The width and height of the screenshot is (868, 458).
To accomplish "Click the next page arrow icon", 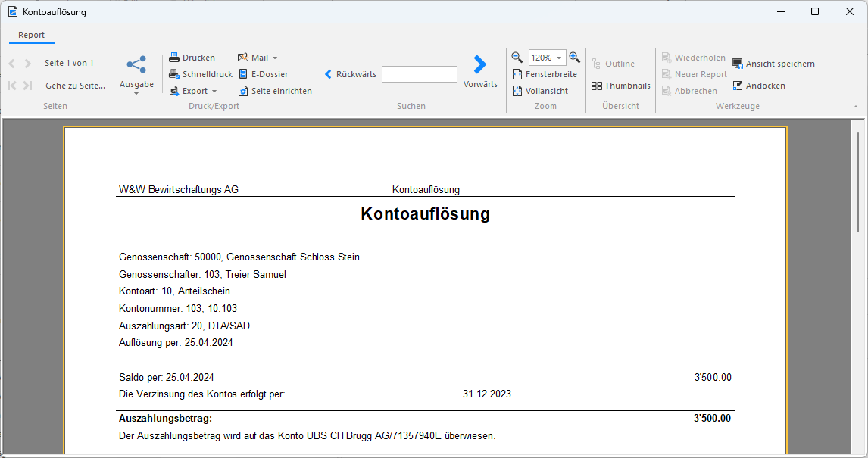I will [x=28, y=64].
